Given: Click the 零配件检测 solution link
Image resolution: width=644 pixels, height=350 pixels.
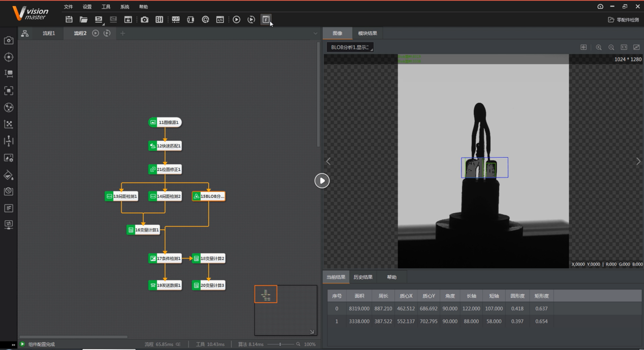Looking at the screenshot, I should (624, 20).
